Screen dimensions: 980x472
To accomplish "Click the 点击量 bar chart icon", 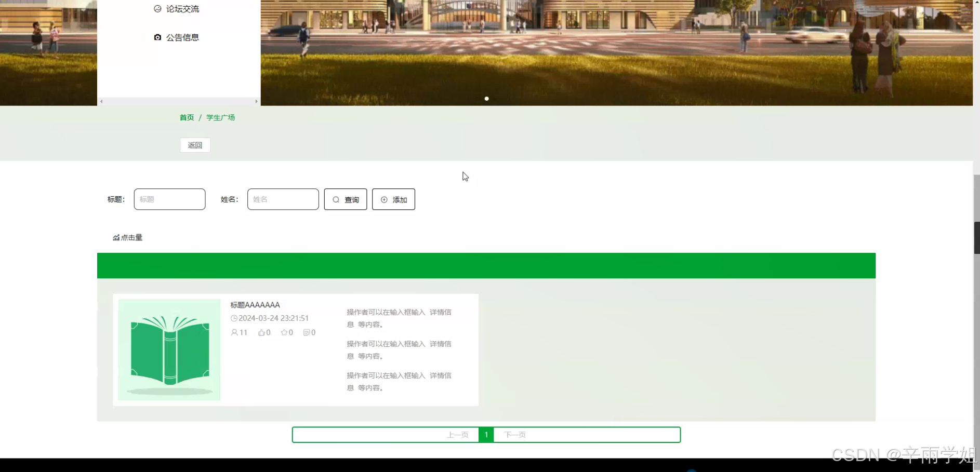I will (116, 237).
